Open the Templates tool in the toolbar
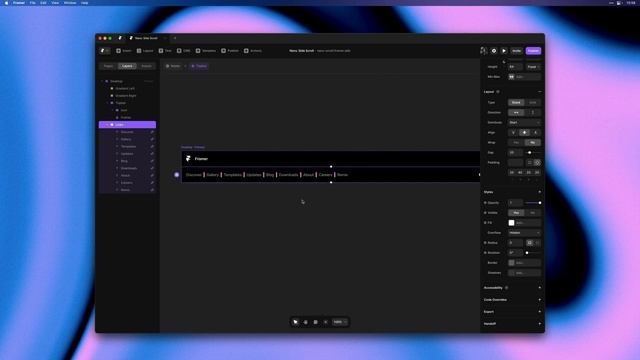The width and height of the screenshot is (640, 360). (x=206, y=51)
